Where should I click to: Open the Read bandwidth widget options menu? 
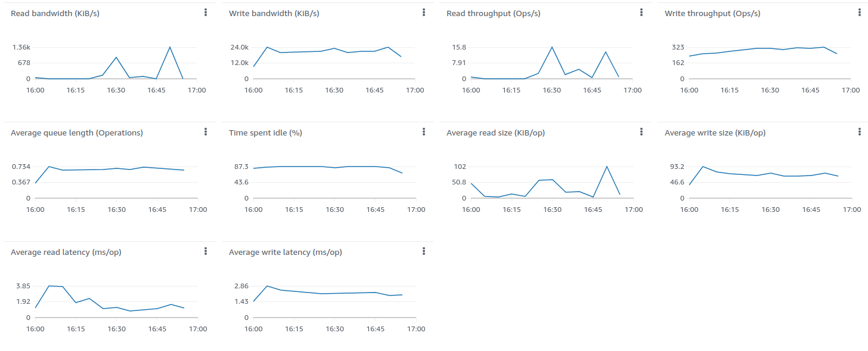(206, 13)
